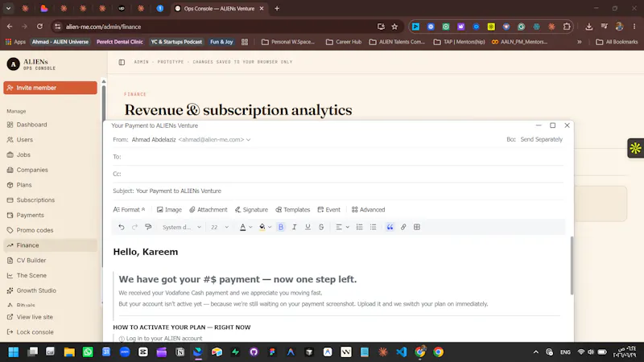Toggle italic formatting
Image resolution: width=644 pixels, height=362 pixels.
(294, 227)
